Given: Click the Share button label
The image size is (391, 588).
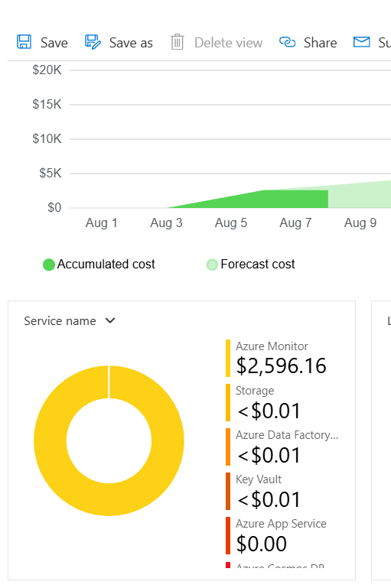Looking at the screenshot, I should click(x=320, y=43).
